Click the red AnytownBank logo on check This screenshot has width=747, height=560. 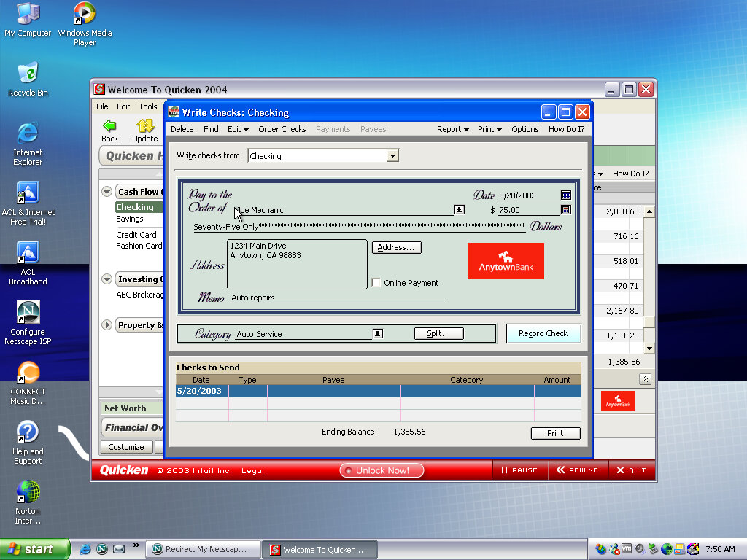506,261
